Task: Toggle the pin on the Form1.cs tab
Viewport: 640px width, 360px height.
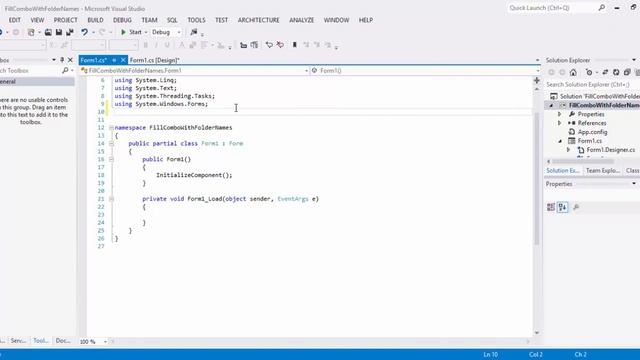Action: click(x=114, y=60)
